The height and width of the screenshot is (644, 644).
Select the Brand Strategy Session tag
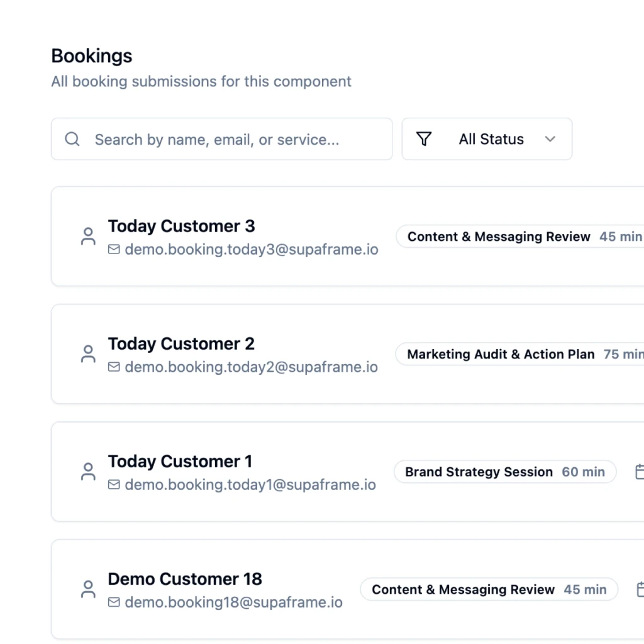coord(505,472)
